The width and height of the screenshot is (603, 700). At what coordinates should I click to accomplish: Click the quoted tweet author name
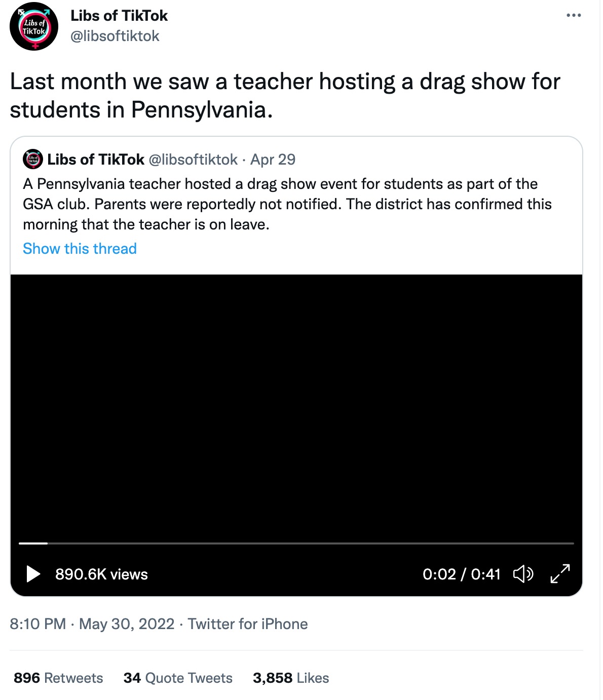[96, 160]
